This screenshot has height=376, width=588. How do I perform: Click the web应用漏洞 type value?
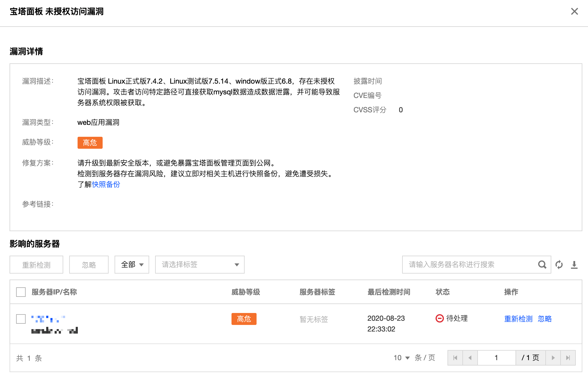point(98,122)
